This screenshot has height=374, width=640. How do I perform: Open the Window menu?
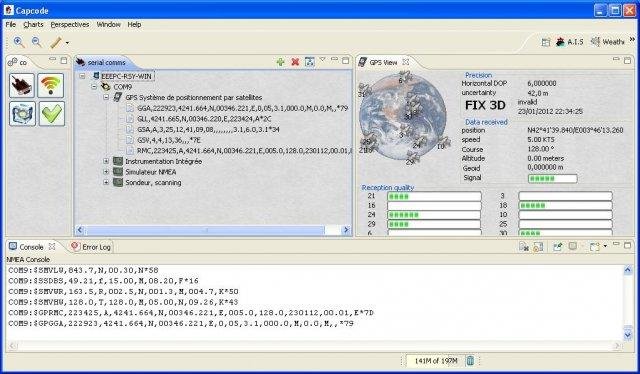pyautogui.click(x=109, y=24)
